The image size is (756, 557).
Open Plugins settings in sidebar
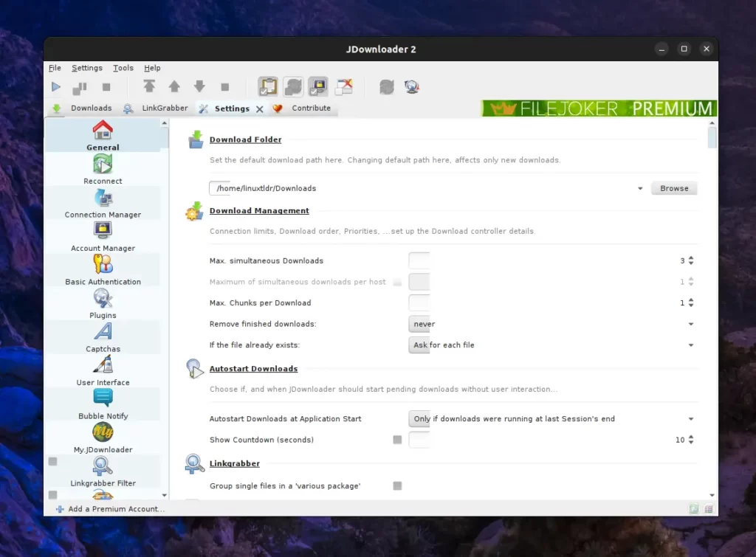[103, 303]
